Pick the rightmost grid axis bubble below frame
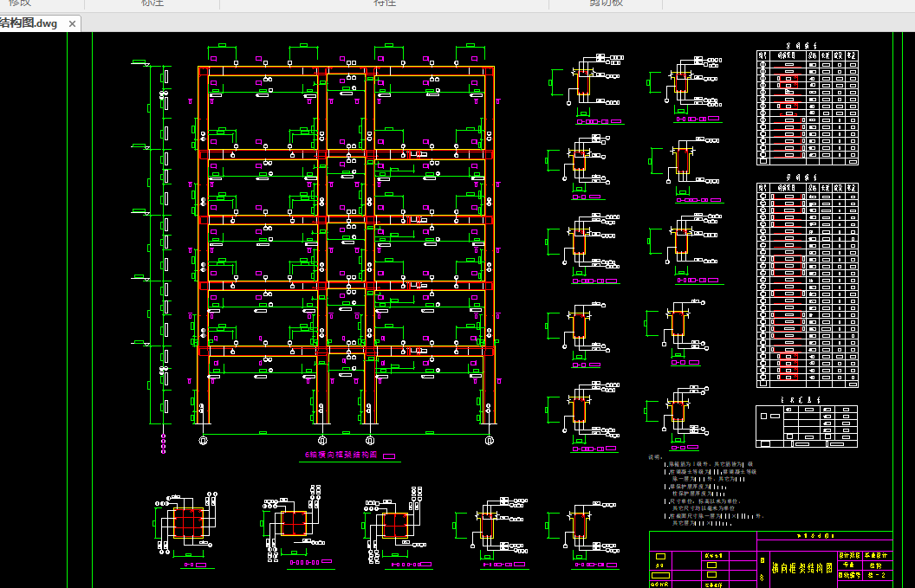The height and width of the screenshot is (588, 915). click(x=490, y=441)
